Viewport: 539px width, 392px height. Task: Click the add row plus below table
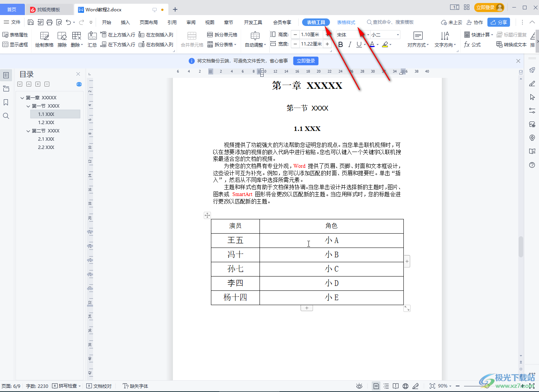(307, 308)
